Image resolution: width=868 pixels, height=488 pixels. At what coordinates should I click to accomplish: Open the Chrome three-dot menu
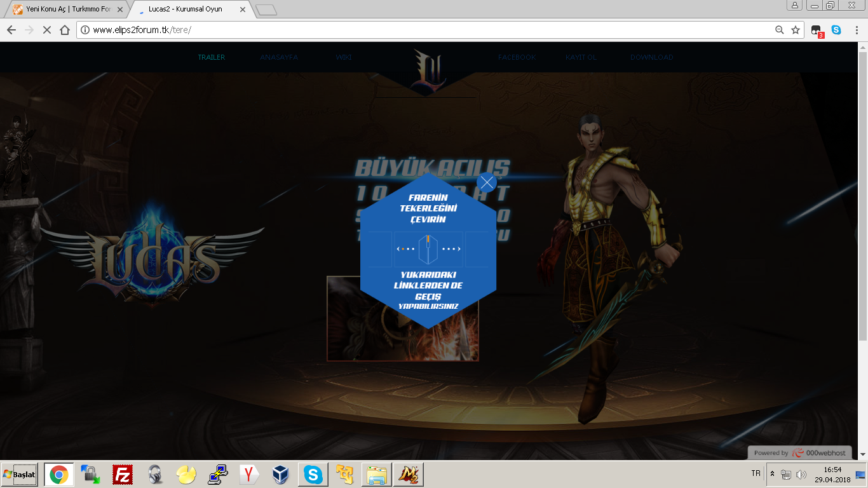click(x=857, y=30)
